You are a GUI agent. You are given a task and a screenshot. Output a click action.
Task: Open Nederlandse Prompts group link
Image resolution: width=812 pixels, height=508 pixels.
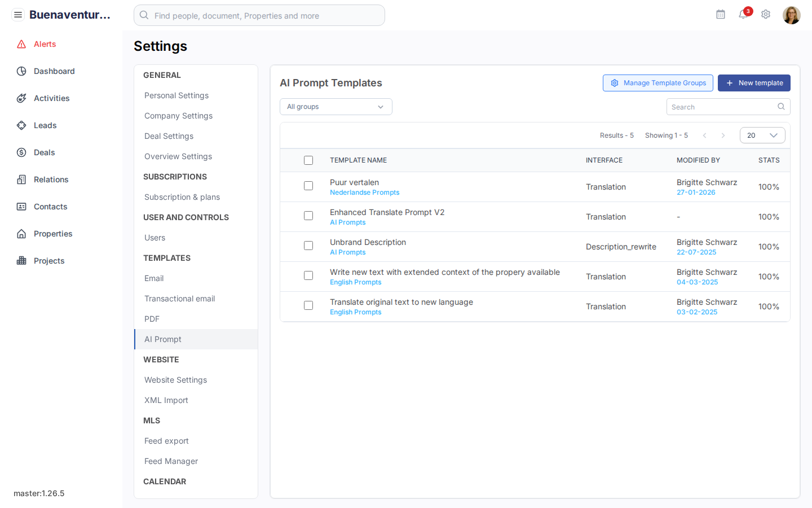point(364,192)
